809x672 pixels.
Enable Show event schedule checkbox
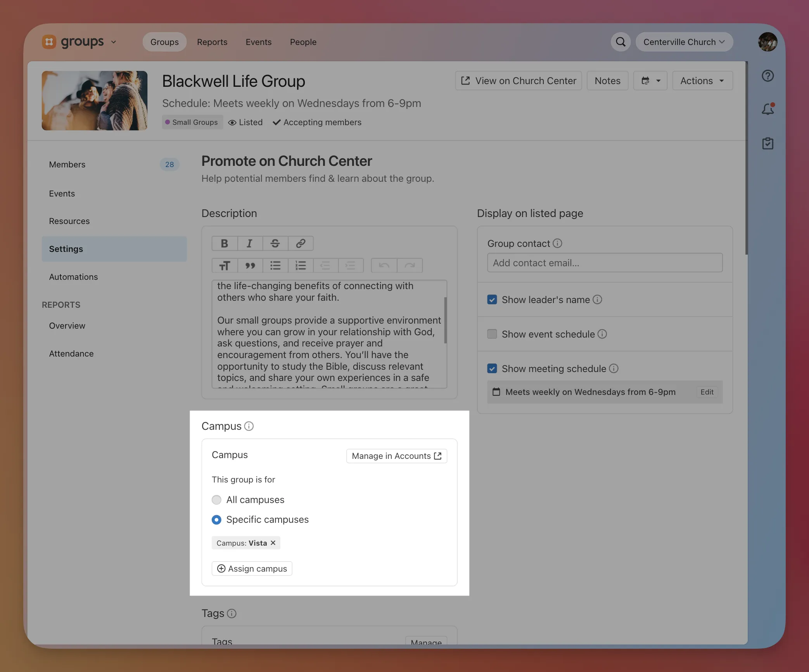[x=492, y=334]
